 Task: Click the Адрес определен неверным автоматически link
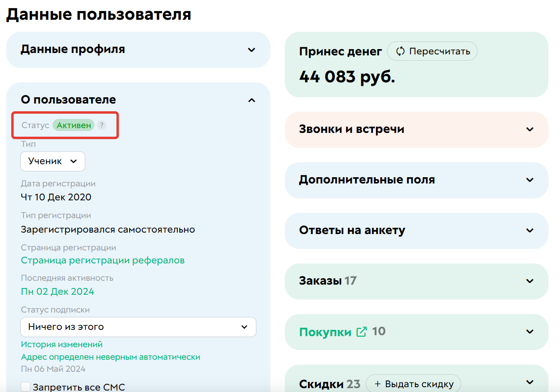(109, 357)
